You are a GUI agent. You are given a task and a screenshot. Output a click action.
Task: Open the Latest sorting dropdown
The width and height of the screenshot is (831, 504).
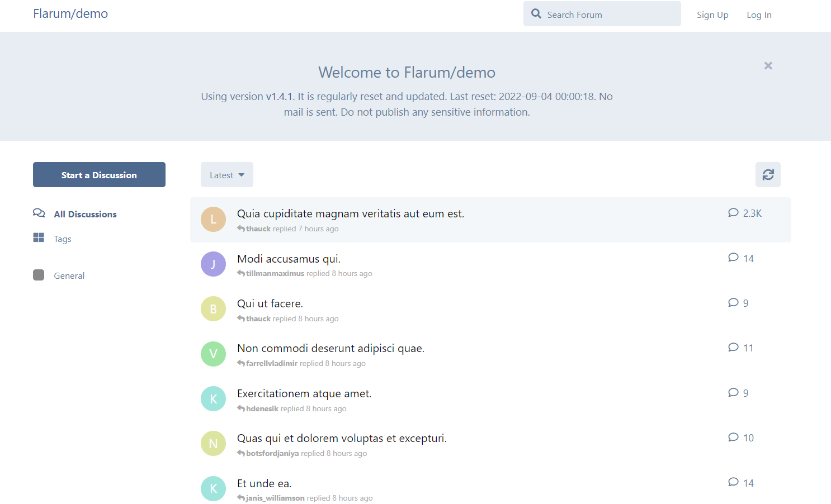[226, 174]
